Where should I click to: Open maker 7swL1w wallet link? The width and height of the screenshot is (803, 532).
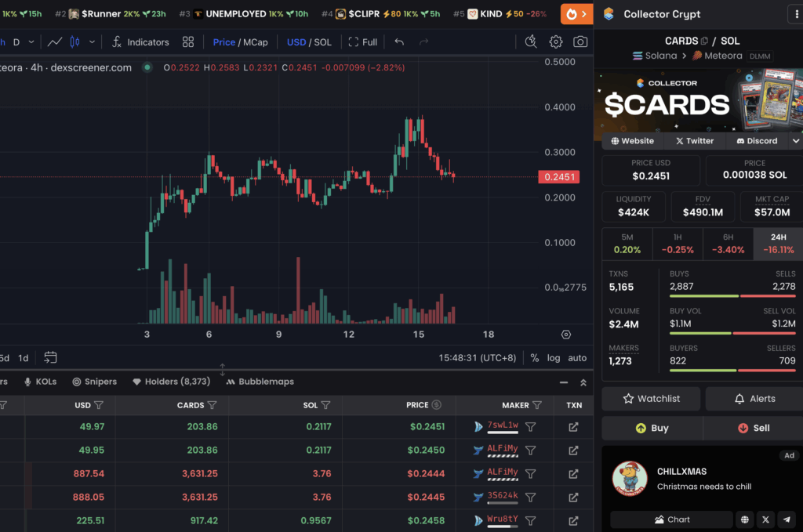click(x=503, y=425)
